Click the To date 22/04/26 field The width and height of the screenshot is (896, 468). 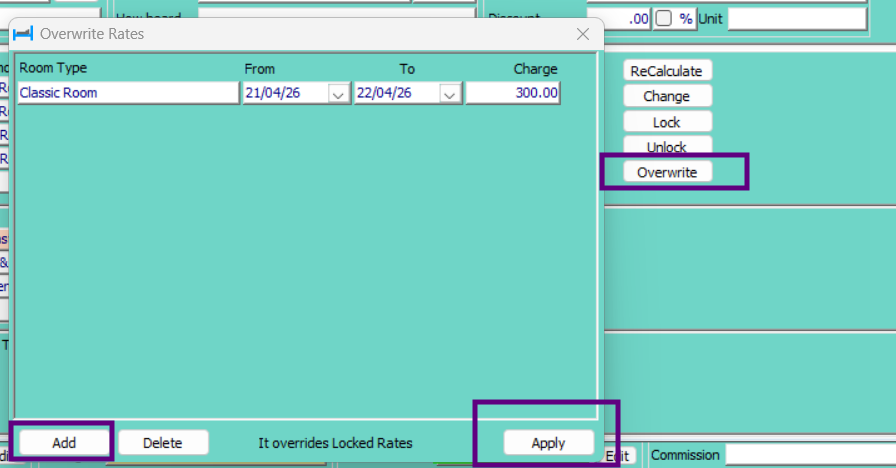[x=397, y=93]
